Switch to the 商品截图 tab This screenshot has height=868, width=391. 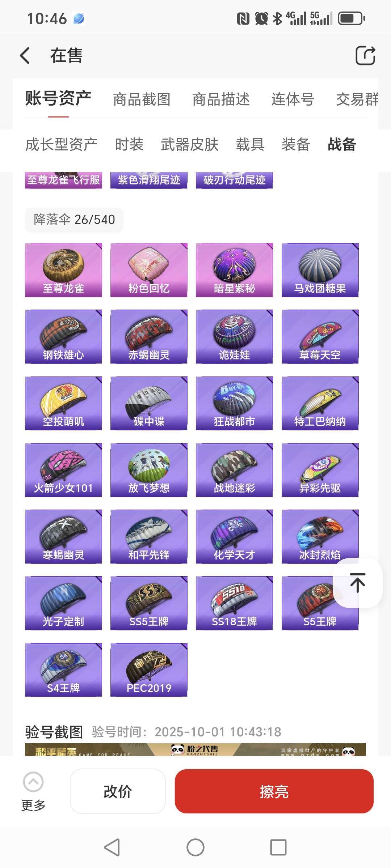click(x=142, y=99)
